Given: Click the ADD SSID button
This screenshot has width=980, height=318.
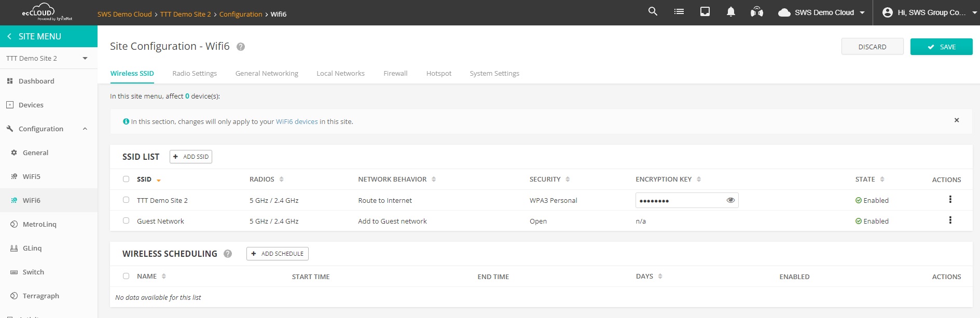Looking at the screenshot, I should coord(191,157).
